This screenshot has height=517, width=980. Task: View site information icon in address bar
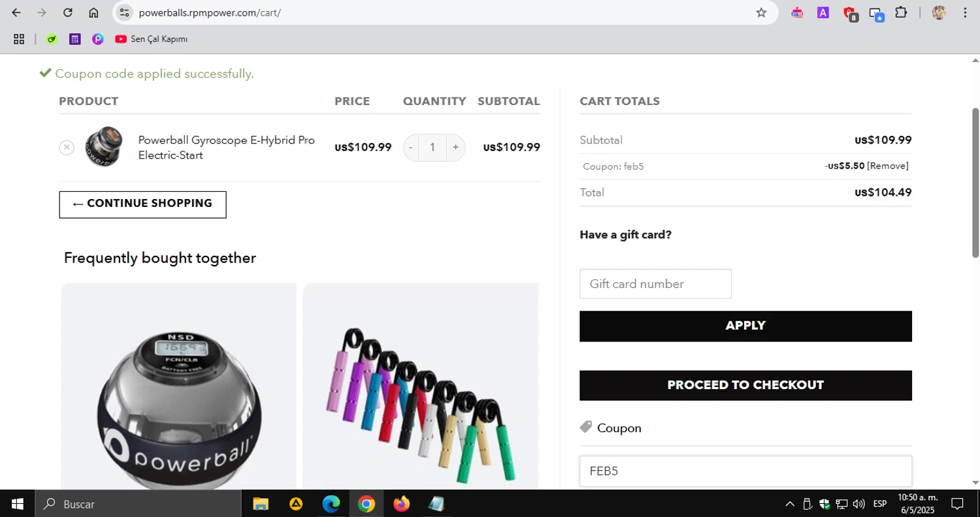pyautogui.click(x=125, y=12)
